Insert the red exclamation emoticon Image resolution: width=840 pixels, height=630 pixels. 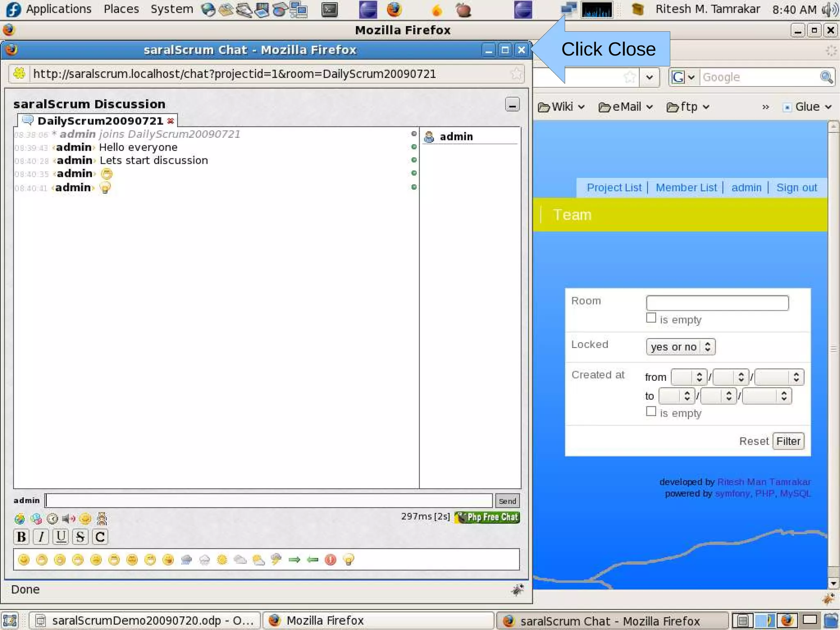(330, 559)
